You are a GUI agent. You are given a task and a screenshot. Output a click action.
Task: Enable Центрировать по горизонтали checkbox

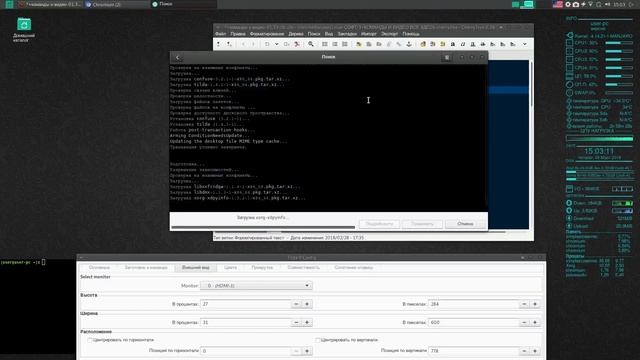click(x=90, y=340)
